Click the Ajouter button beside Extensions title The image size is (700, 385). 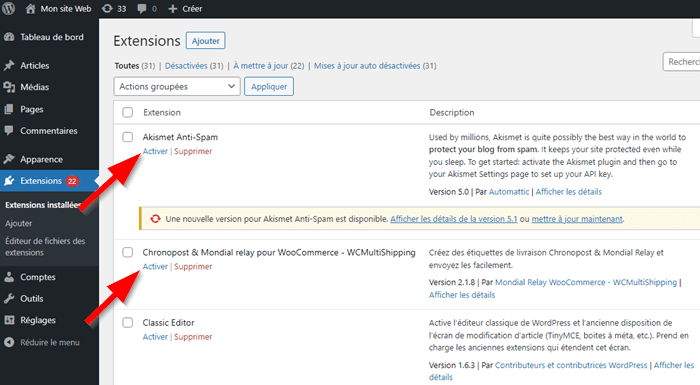[x=206, y=41]
